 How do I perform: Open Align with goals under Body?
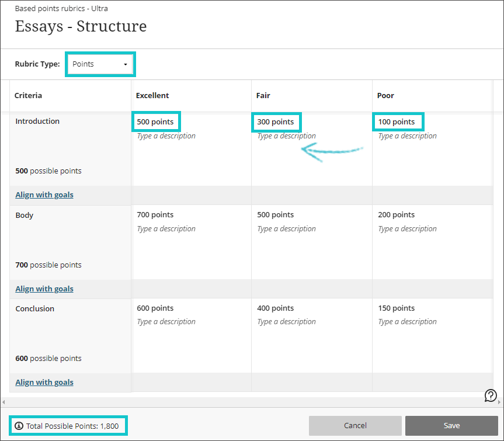point(44,289)
